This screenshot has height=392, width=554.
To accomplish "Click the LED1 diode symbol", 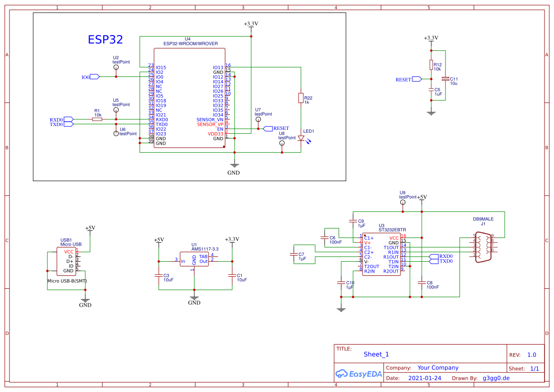I will point(302,138).
